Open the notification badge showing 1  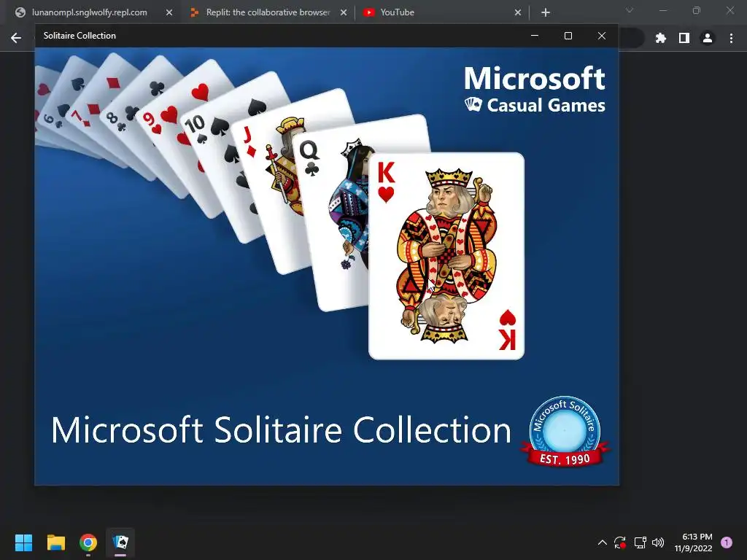727,542
